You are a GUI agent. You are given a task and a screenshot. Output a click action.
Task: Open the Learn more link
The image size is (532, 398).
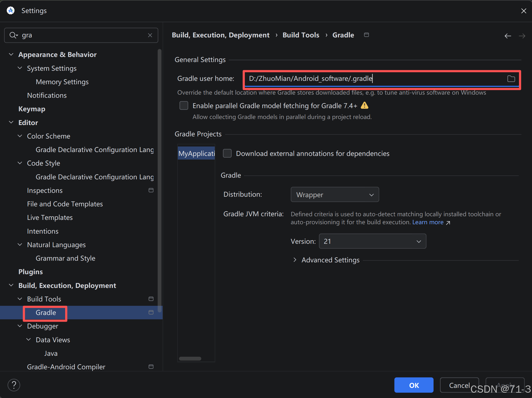428,222
